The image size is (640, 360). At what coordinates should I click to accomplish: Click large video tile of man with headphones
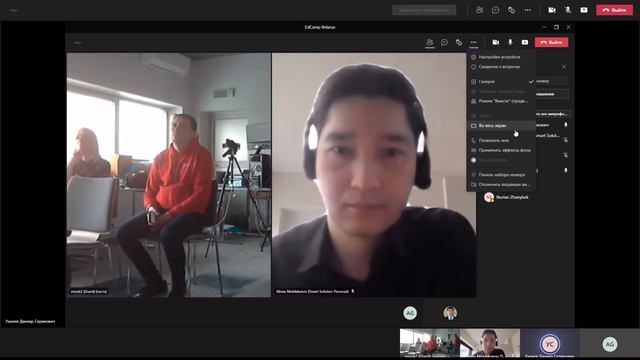coord(373,175)
